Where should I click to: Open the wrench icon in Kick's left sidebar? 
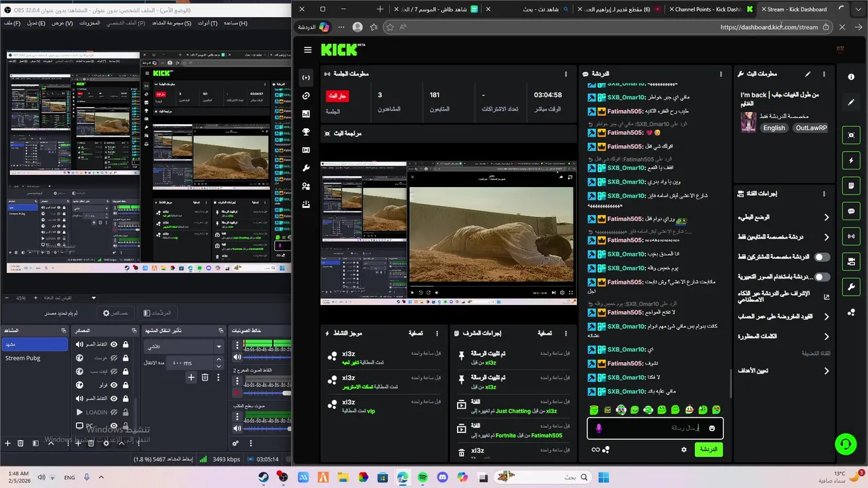click(x=306, y=168)
